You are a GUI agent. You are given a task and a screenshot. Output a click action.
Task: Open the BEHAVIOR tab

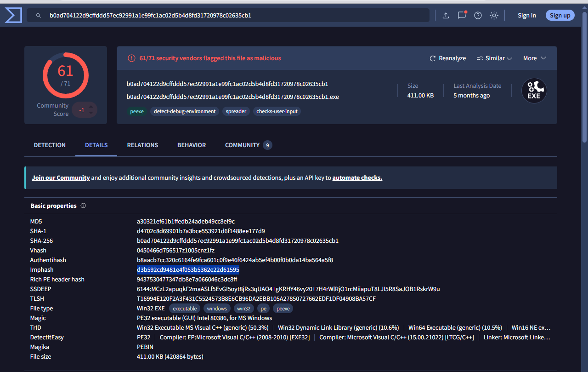pos(192,145)
